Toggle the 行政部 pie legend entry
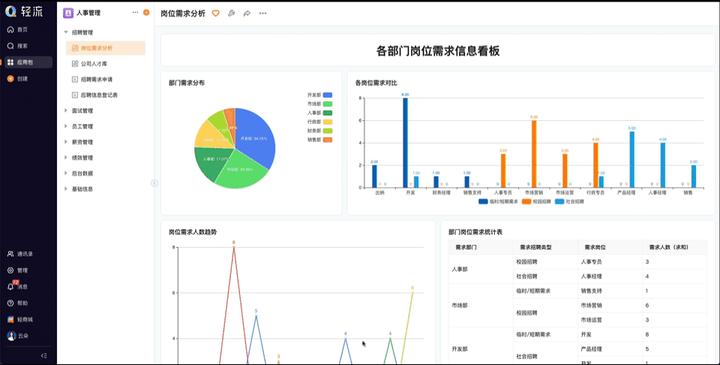 tap(320, 122)
